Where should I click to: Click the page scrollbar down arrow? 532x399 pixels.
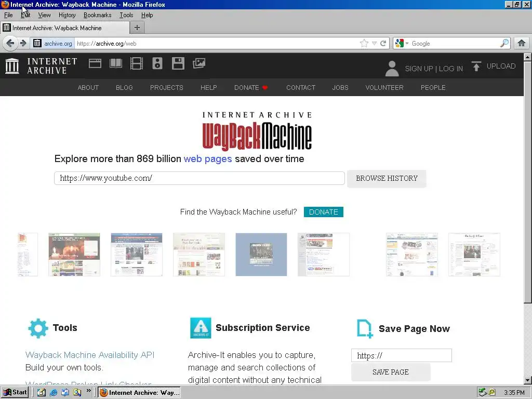click(x=528, y=380)
